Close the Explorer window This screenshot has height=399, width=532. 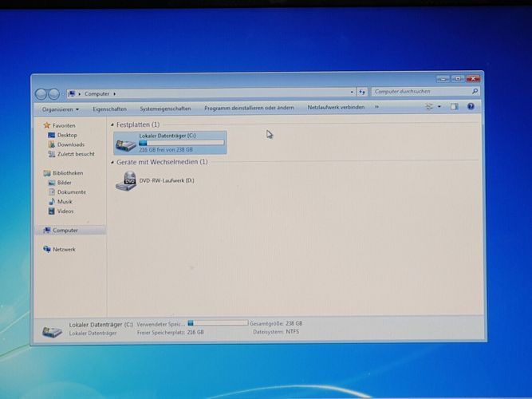[x=473, y=79]
